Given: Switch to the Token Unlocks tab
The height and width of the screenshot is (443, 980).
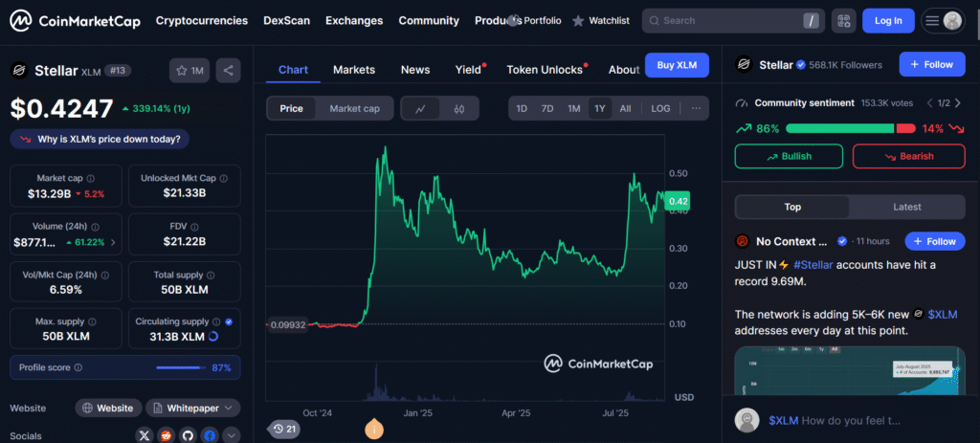Looking at the screenshot, I should [x=546, y=70].
